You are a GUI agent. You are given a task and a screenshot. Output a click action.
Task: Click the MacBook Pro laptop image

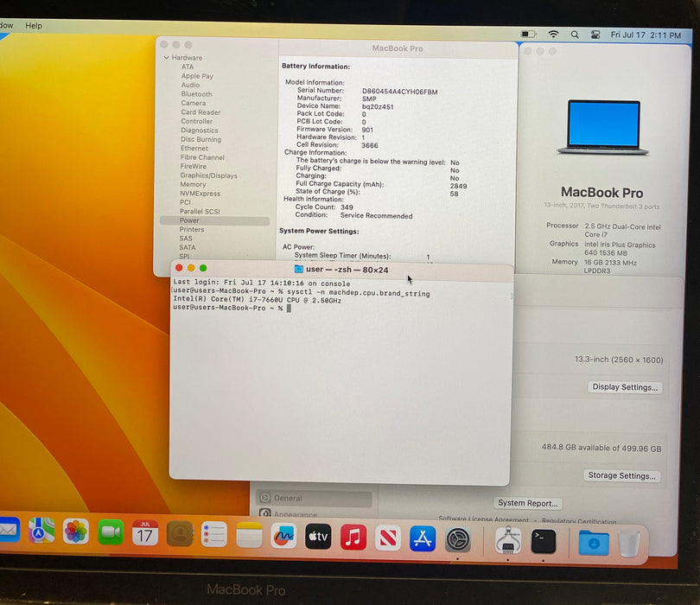(603, 127)
